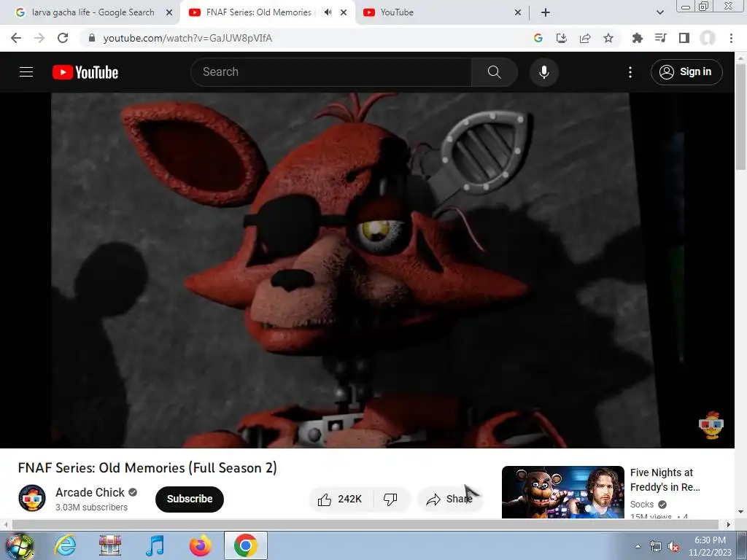Open a new browser tab
The image size is (747, 560).
(x=546, y=12)
